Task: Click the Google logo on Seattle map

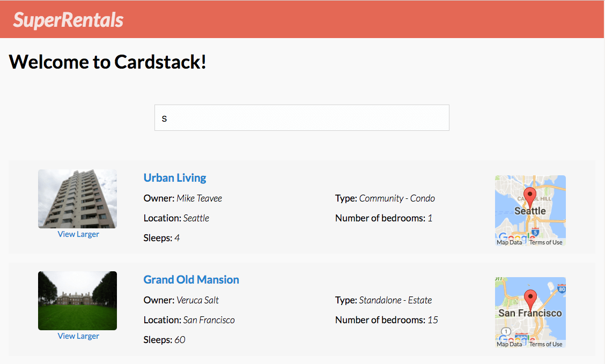Action: coord(516,236)
